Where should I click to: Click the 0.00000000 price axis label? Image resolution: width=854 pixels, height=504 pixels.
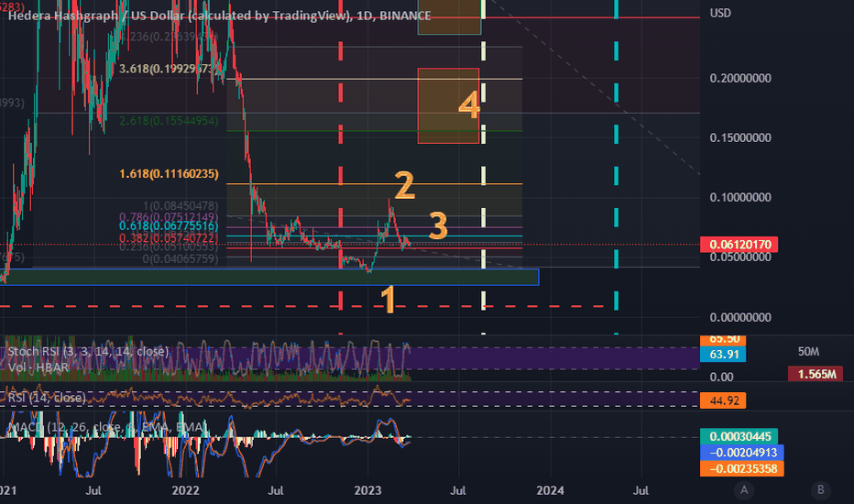(740, 317)
